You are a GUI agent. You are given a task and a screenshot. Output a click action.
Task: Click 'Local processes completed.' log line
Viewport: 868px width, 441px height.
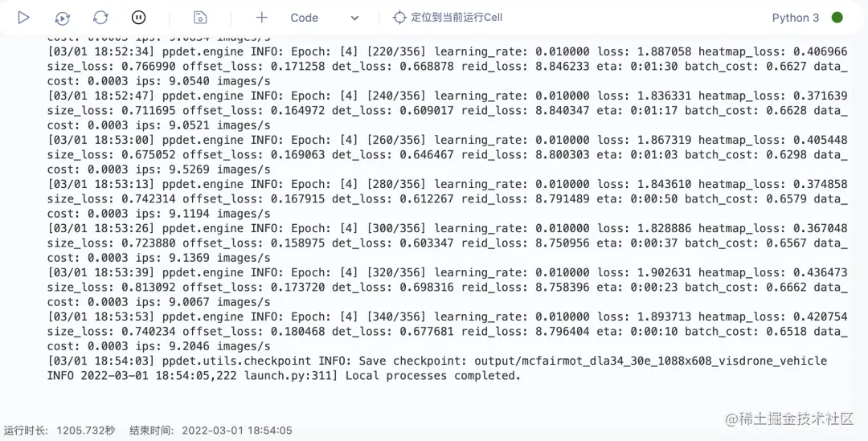[433, 376]
